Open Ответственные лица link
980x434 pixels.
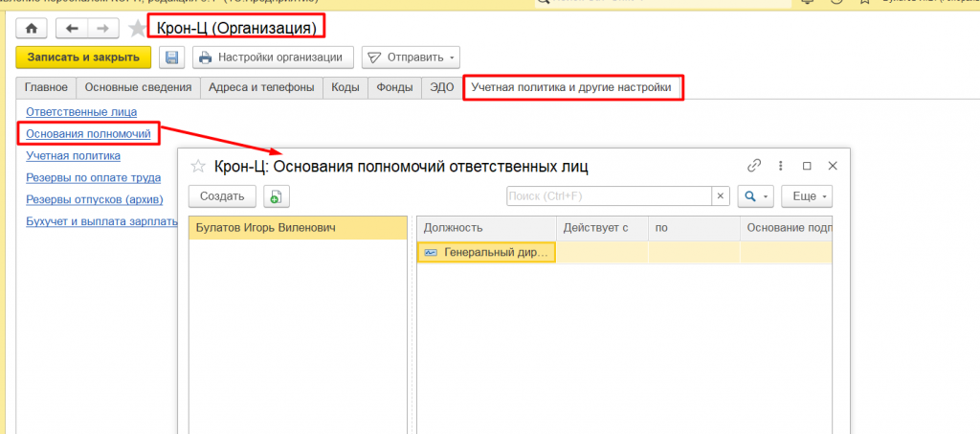[x=81, y=112]
